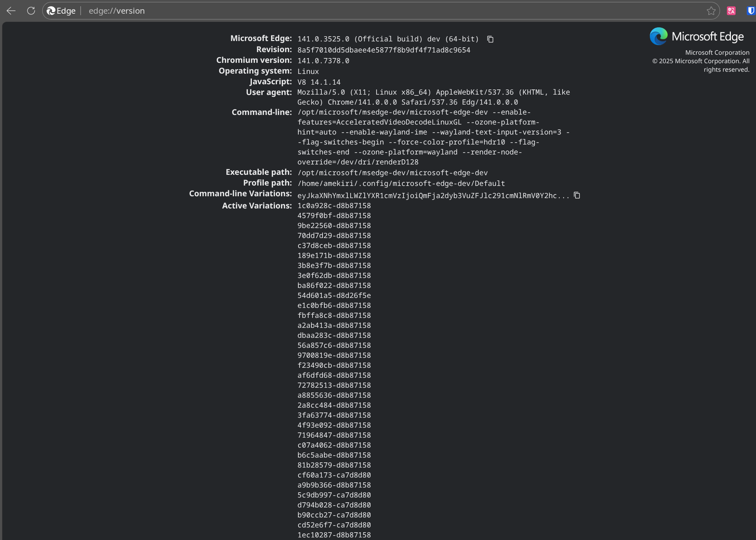Click active variation 189e171b-d8b87158
Screen dimensions: 756x540
click(334, 255)
